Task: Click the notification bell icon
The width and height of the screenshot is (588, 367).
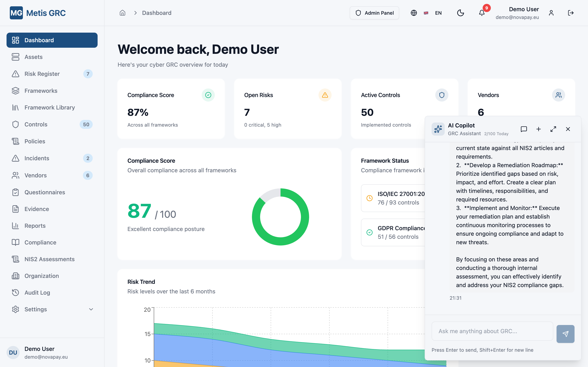Action: click(482, 13)
